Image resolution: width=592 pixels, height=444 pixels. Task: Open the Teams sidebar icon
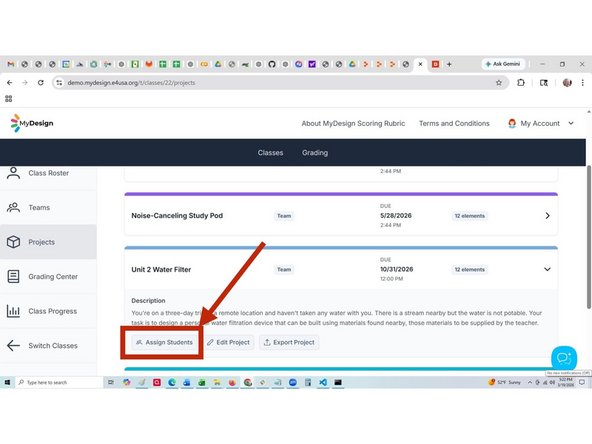(x=14, y=207)
